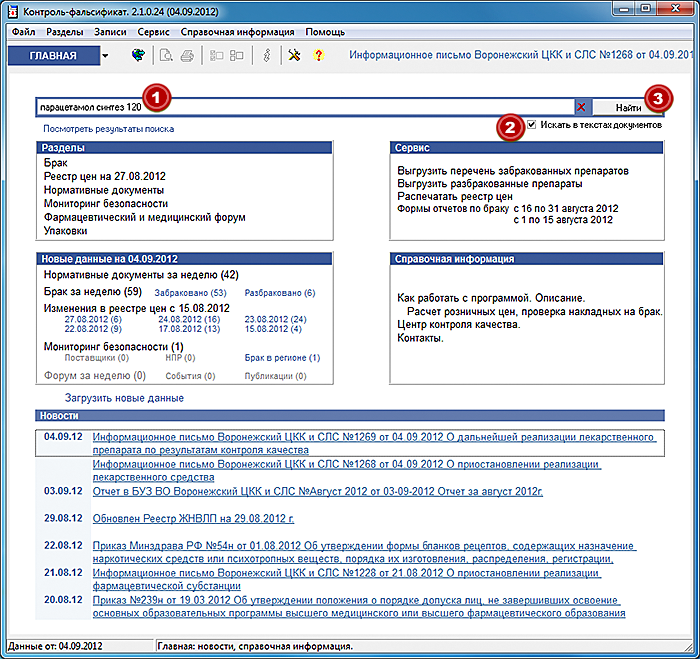Open price registry changes for 22.08.2012 (9)
The image size is (700, 659).
pos(93,329)
